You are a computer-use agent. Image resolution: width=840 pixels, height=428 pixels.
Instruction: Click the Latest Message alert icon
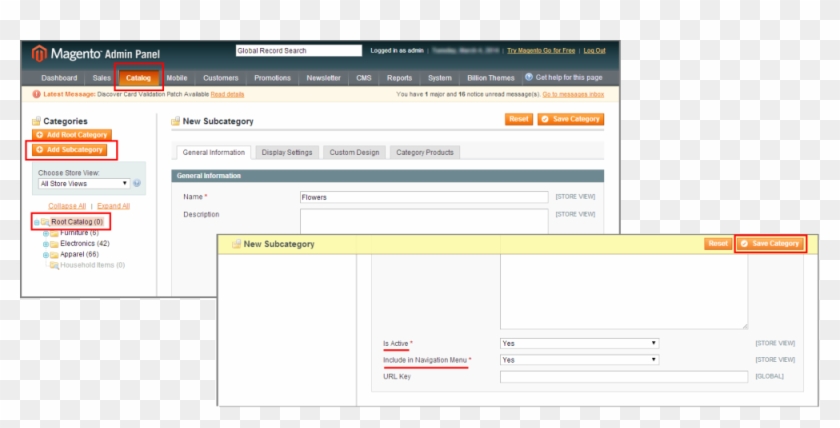[x=36, y=94]
